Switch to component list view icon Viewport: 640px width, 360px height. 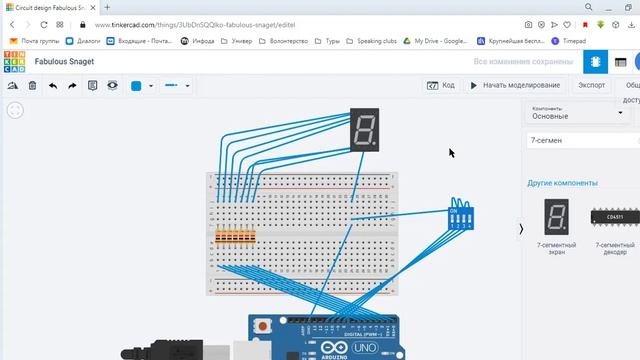620,62
